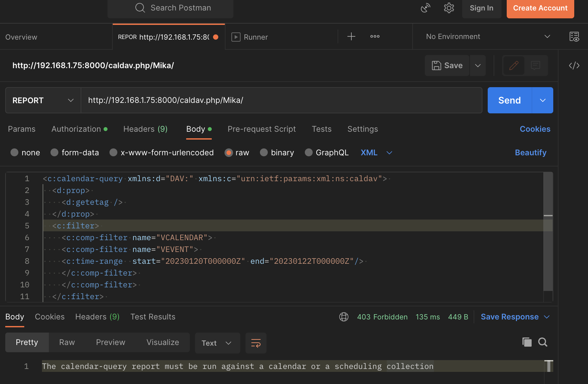Select the none body radio option
This screenshot has height=384, width=588.
click(14, 152)
